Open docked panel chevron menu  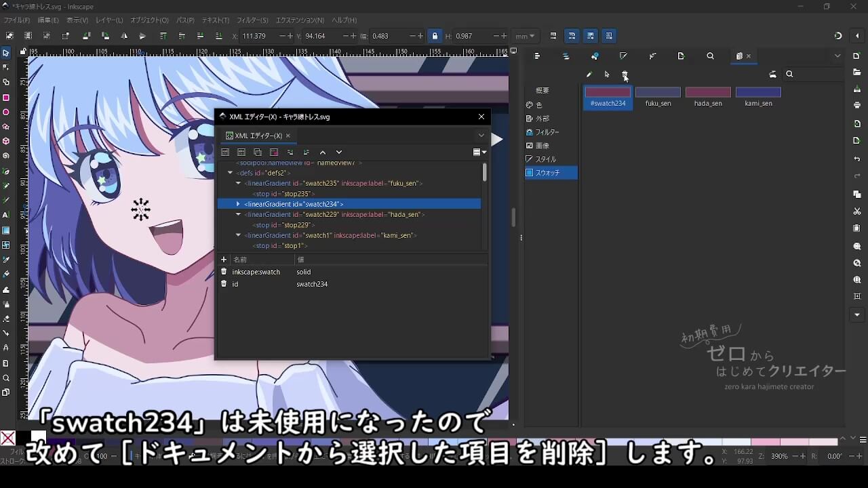pyautogui.click(x=837, y=56)
